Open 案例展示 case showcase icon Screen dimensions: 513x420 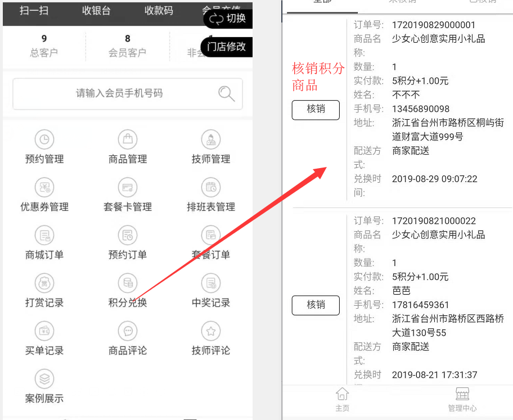point(44,379)
